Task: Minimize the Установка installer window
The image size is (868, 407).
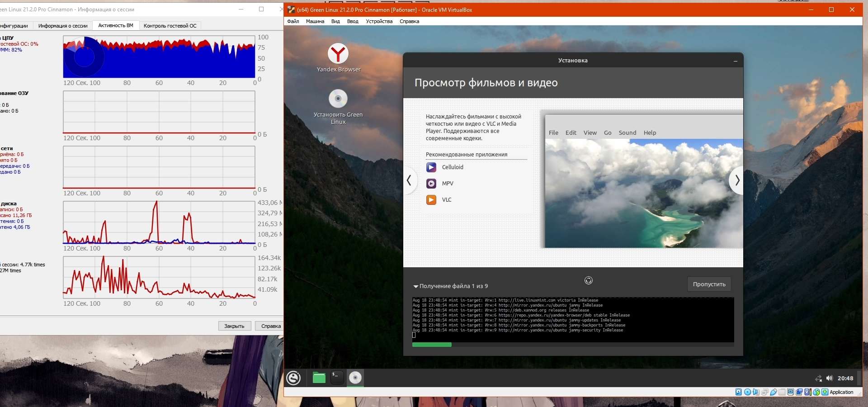Action: click(x=736, y=61)
